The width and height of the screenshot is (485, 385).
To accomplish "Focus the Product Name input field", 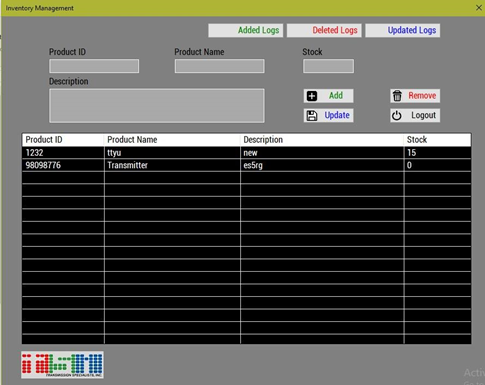I will tap(220, 66).
